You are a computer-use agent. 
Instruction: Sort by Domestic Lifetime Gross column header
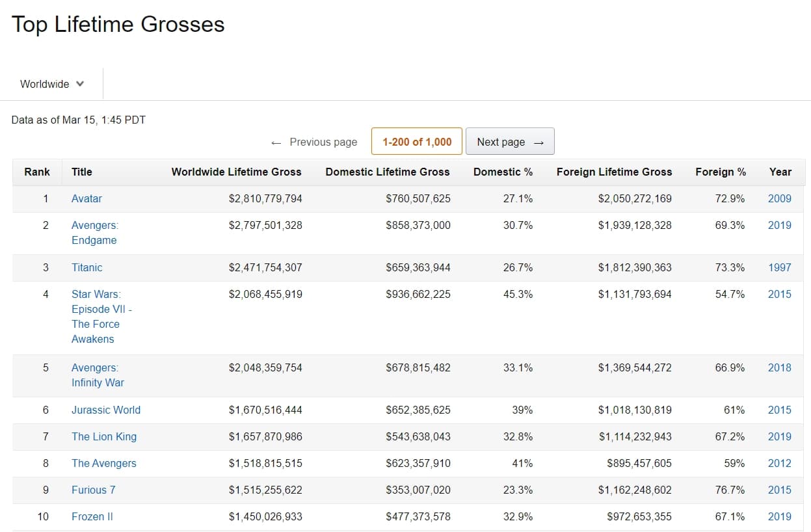(388, 172)
